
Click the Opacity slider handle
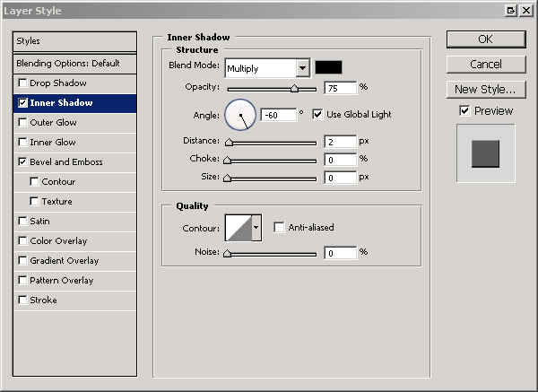(294, 88)
